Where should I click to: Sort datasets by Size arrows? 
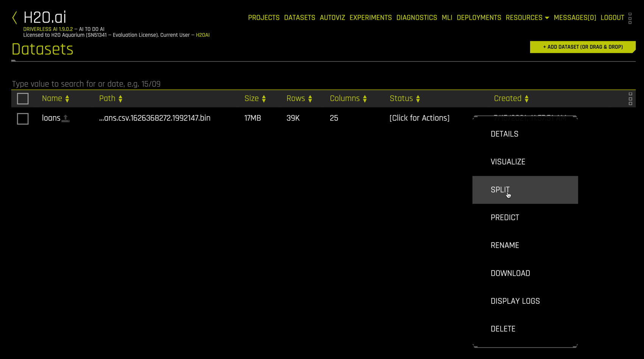click(x=264, y=99)
